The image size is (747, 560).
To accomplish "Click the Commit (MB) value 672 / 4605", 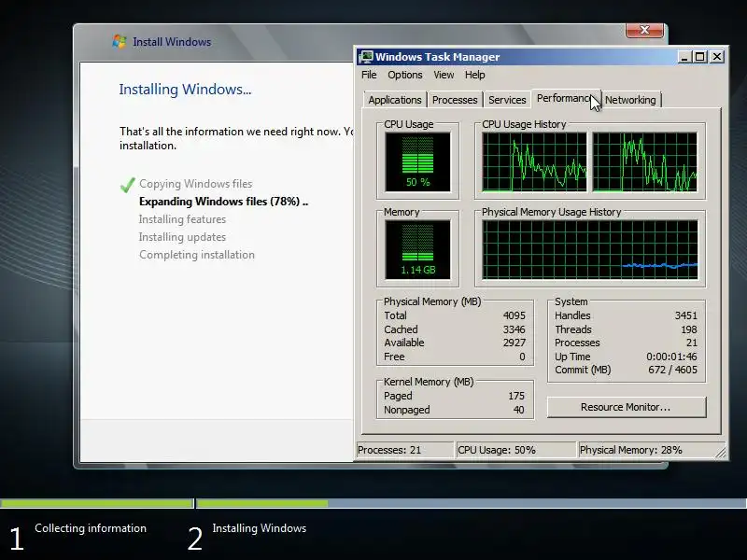I will pos(672,370).
